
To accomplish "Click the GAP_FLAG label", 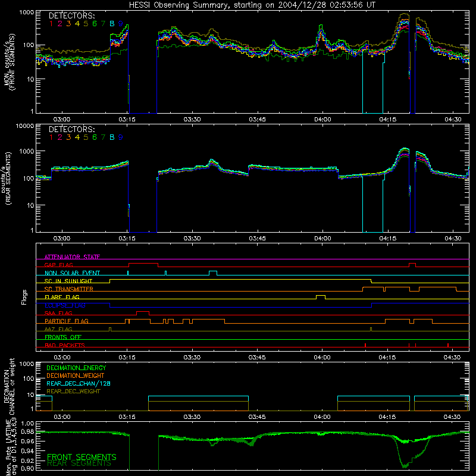I will [x=58, y=265].
